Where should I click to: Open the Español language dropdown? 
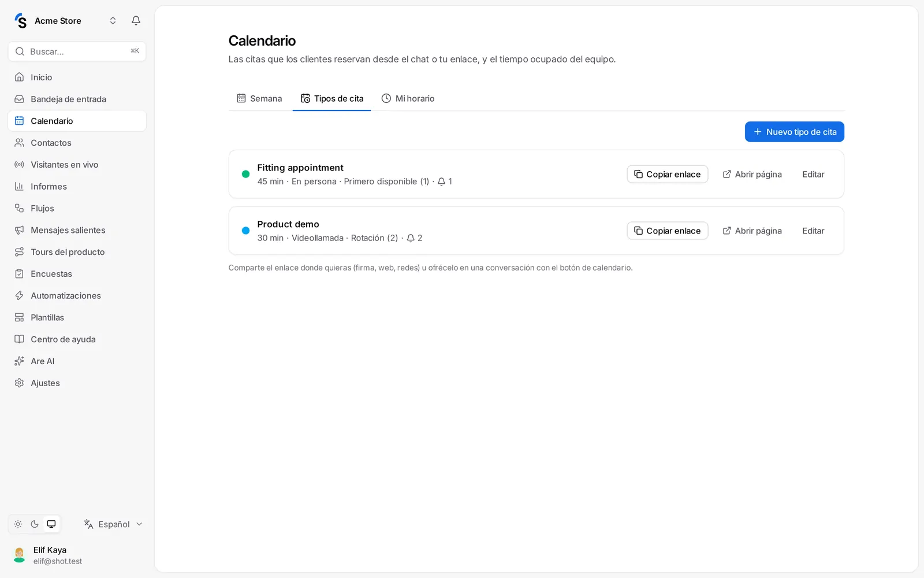point(113,524)
